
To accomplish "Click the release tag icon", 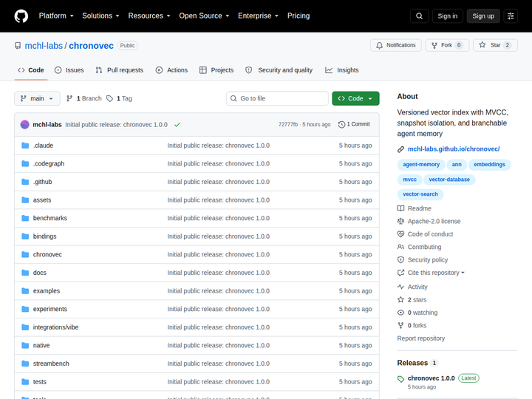I will (400, 379).
